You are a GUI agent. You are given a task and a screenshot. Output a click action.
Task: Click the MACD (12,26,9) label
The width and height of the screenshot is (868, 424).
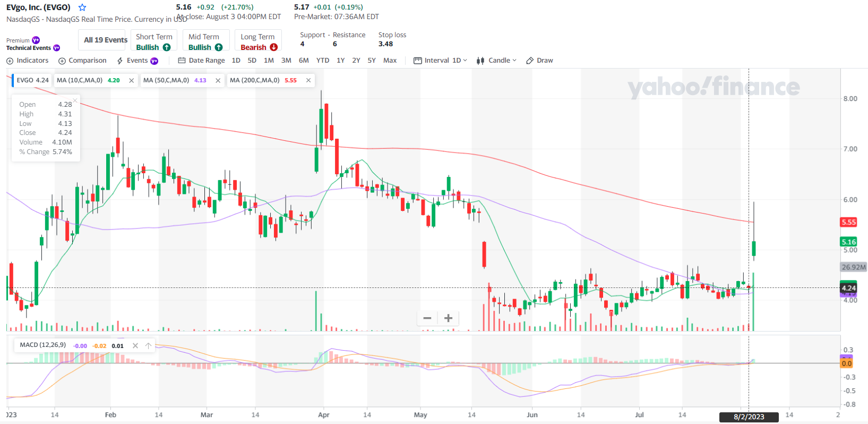point(43,345)
